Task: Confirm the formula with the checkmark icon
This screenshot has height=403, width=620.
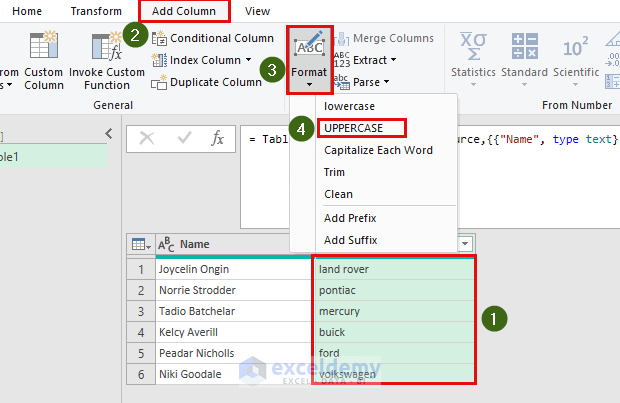Action: [182, 139]
